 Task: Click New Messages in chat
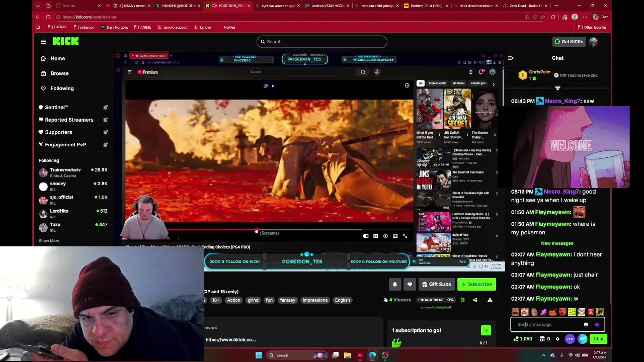(557, 243)
